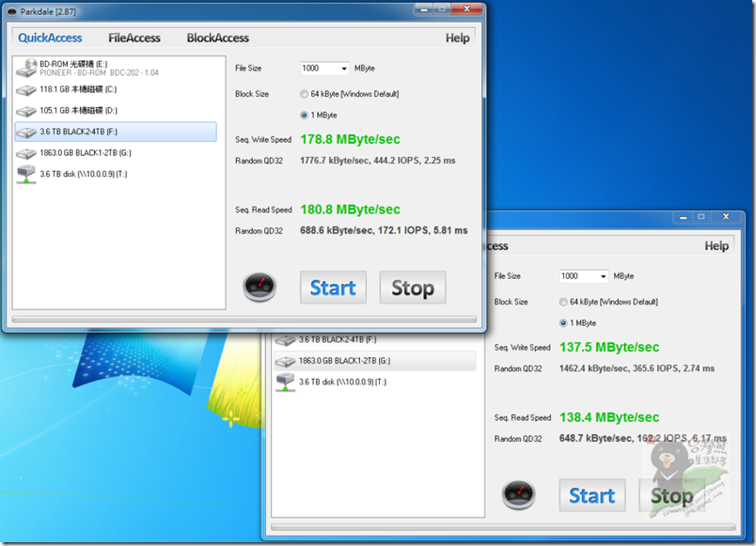Switch to the QuickAccess tab
Screen dimensions: 756x546
tap(50, 39)
